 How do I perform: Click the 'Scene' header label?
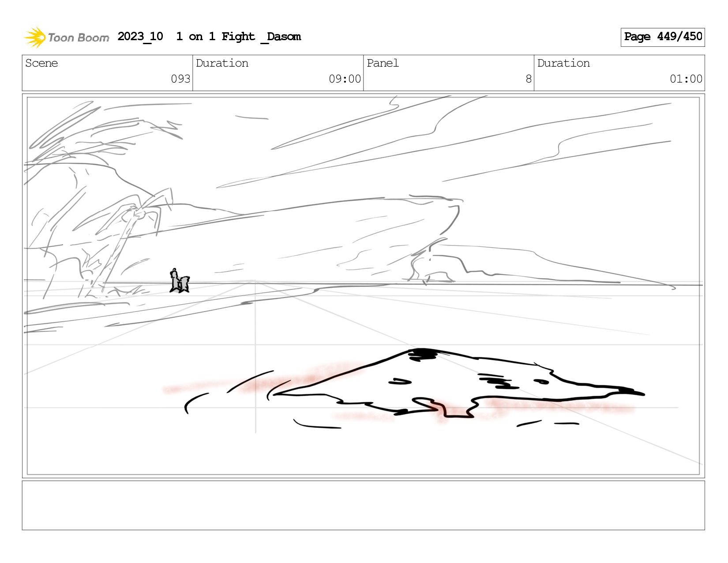click(41, 63)
